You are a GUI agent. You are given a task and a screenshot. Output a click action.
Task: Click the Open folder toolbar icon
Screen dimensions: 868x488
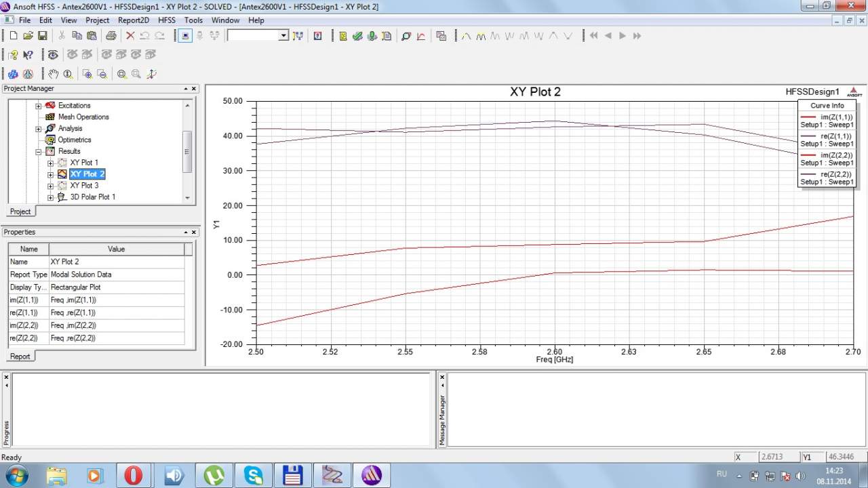point(28,36)
